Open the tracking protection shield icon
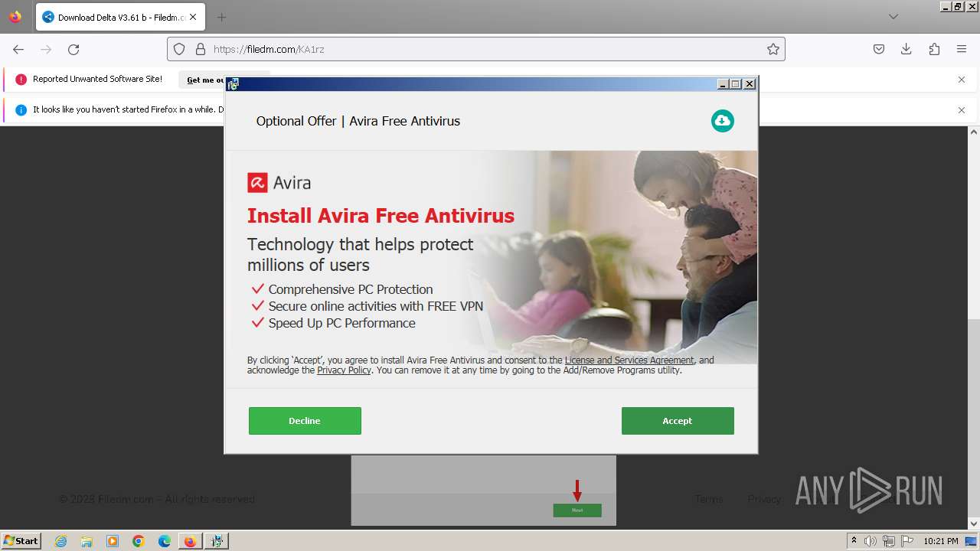Viewport: 980px width, 551px height. (179, 49)
